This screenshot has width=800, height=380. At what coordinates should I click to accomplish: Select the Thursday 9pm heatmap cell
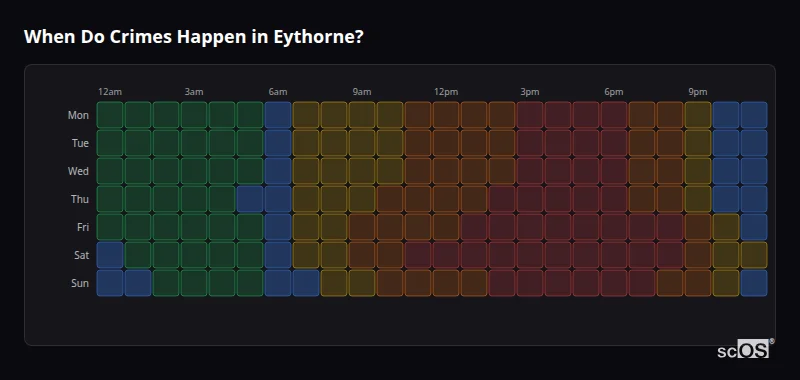coord(698,199)
